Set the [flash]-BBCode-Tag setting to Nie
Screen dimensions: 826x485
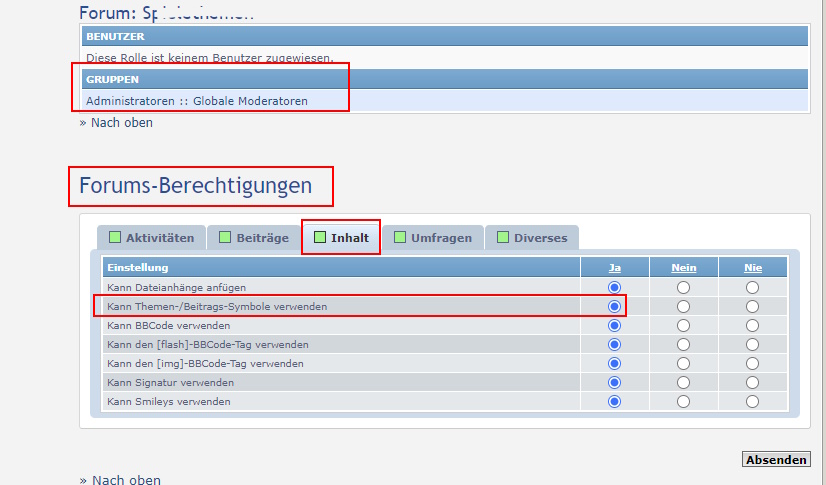752,345
